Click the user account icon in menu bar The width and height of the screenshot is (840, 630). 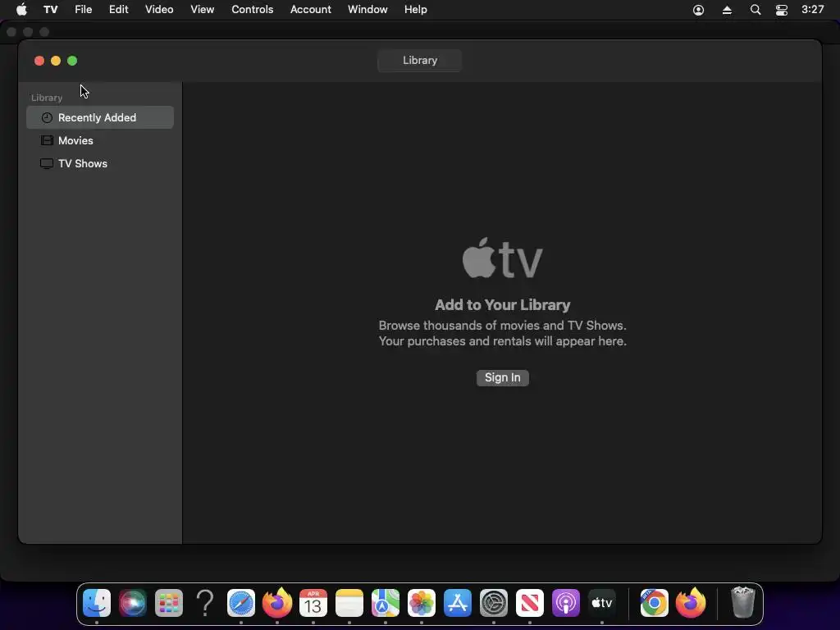[x=698, y=10]
